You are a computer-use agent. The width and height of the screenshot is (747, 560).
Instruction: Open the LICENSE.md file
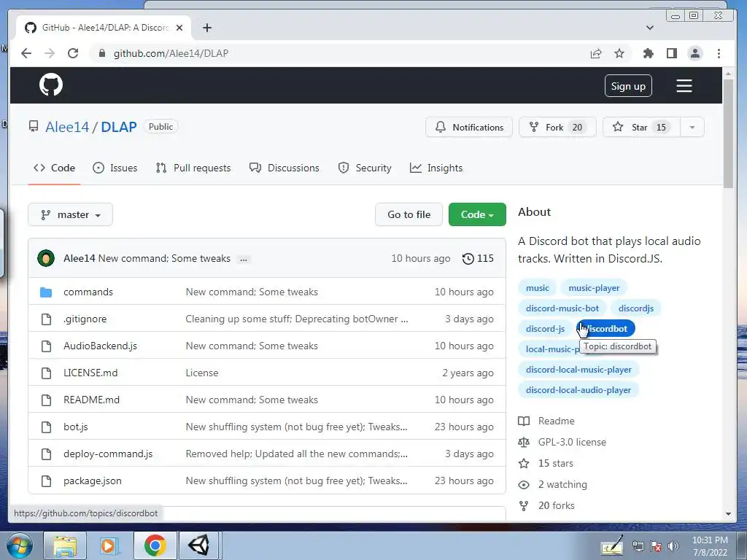point(90,373)
